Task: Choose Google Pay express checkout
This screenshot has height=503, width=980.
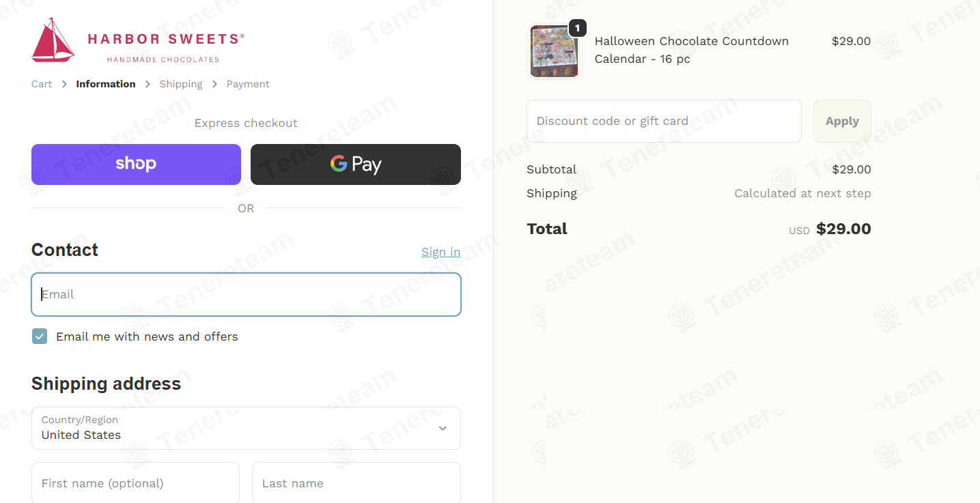Action: coord(356,164)
